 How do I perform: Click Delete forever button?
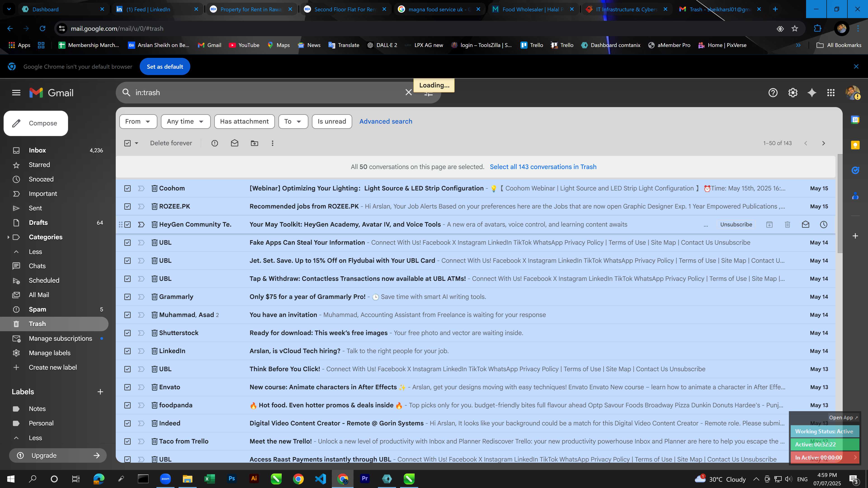[171, 143]
